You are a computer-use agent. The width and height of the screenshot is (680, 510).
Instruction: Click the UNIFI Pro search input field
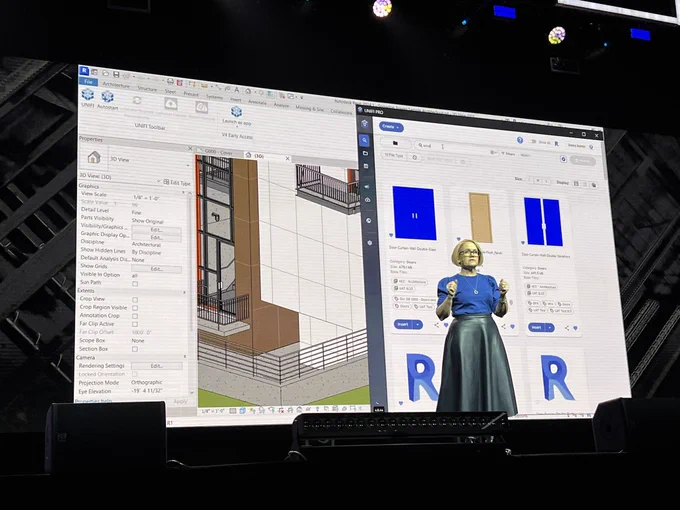coord(454,146)
